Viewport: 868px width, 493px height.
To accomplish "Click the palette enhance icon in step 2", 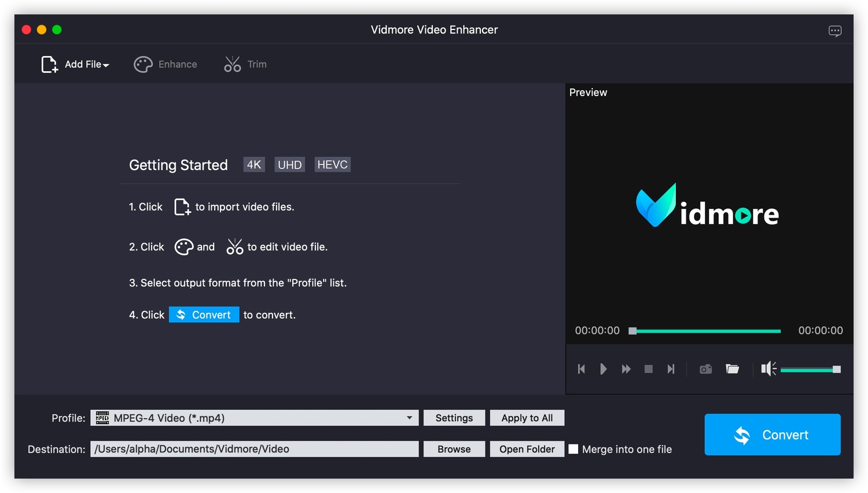I will 184,247.
